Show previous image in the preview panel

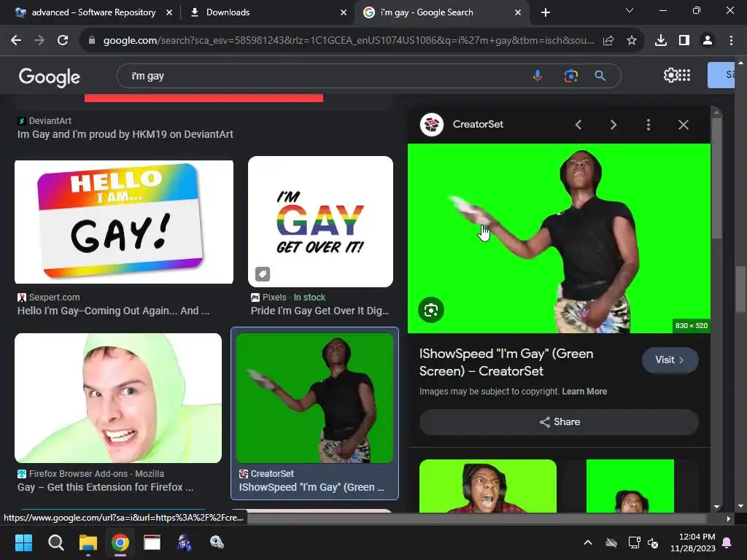coord(578,125)
